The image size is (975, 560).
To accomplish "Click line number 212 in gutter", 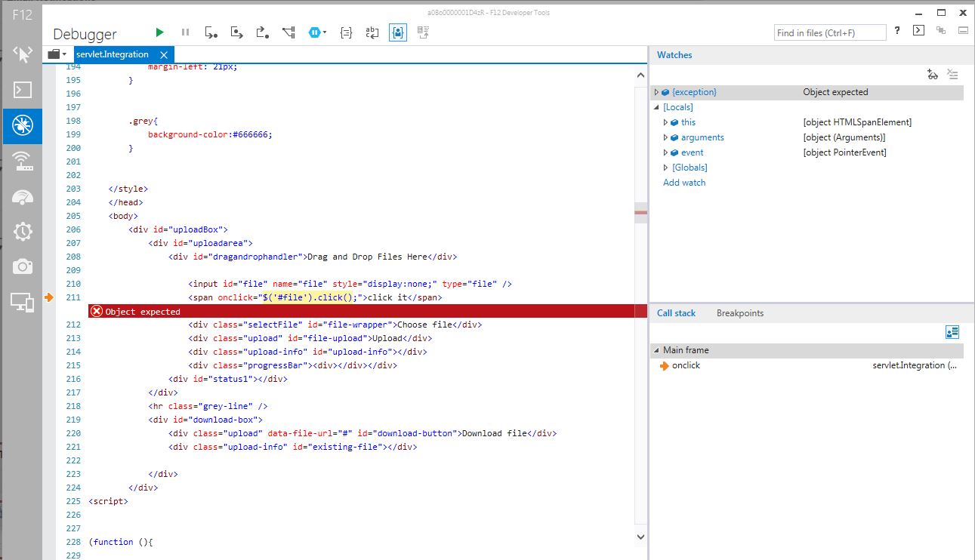I will click(73, 325).
